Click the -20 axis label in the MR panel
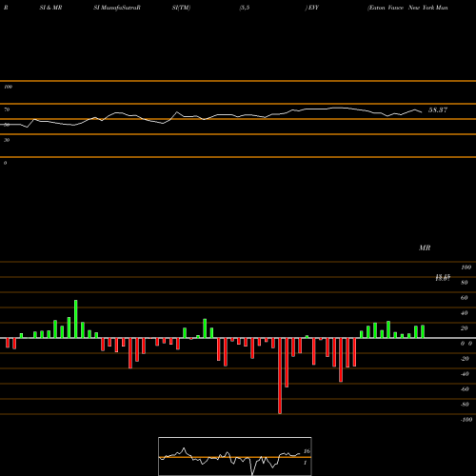This screenshot has height=476, width=476. [465, 359]
